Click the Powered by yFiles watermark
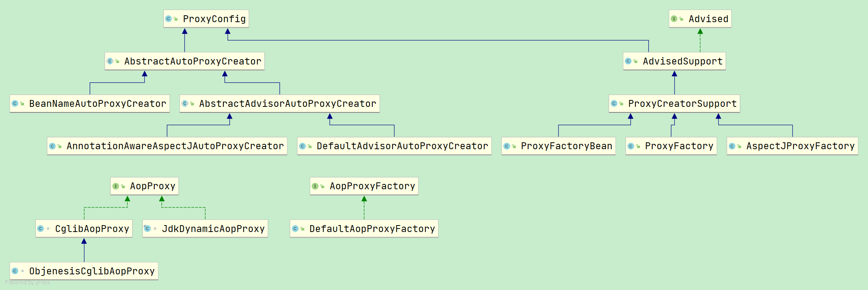868x290 pixels. click(27, 283)
